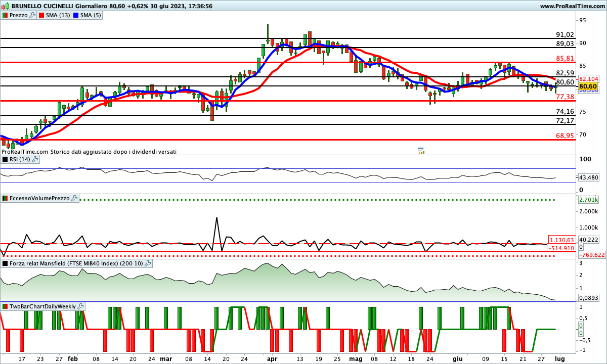607x364 pixels.
Task: Open RSI (14) settings wrench
Action: pos(35,159)
